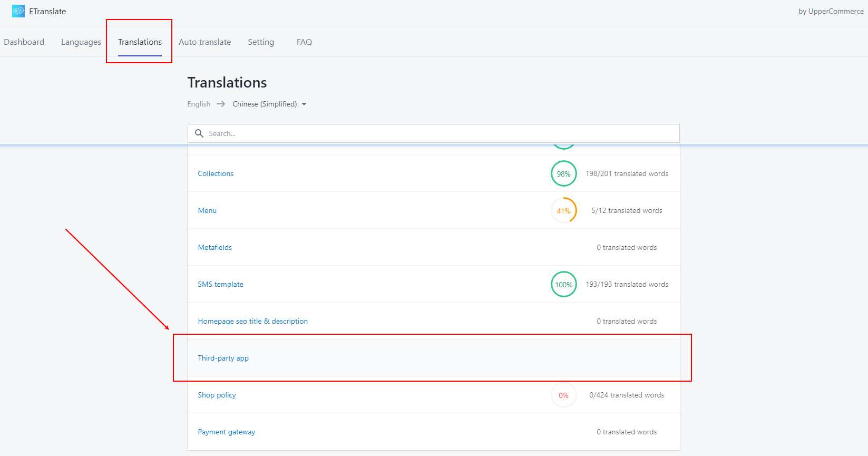Viewport: 868px width, 456px height.
Task: Click the 'English' source language label
Action: coord(199,104)
